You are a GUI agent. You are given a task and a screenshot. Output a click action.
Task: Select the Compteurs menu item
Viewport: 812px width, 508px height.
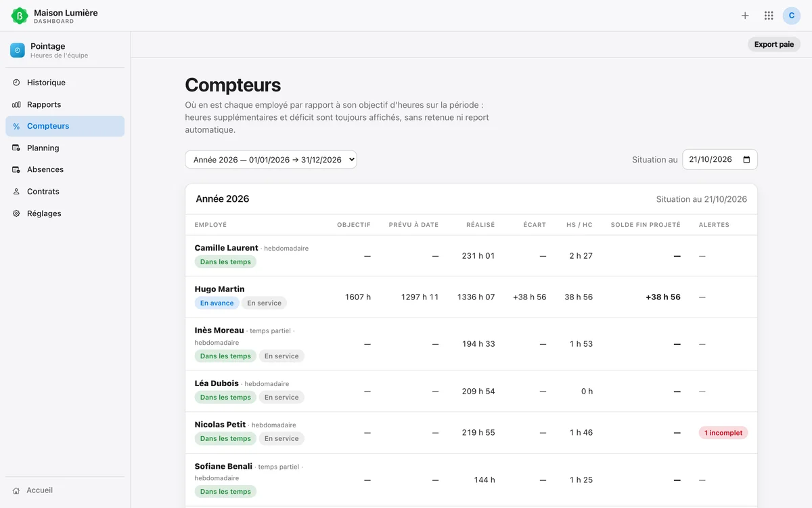point(65,126)
